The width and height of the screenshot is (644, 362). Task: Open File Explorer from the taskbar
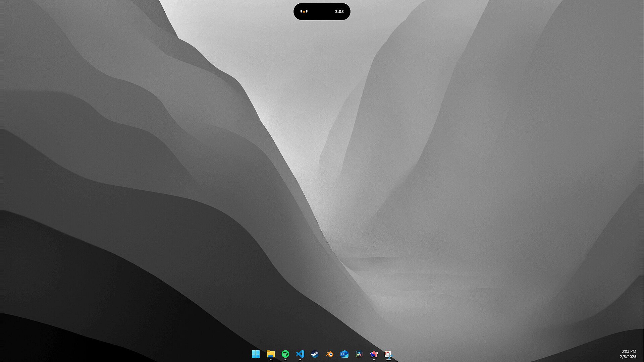pyautogui.click(x=270, y=354)
